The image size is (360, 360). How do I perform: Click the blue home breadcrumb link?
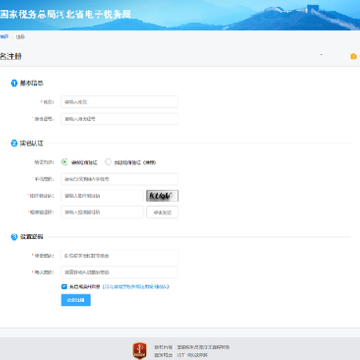[x=4, y=36]
